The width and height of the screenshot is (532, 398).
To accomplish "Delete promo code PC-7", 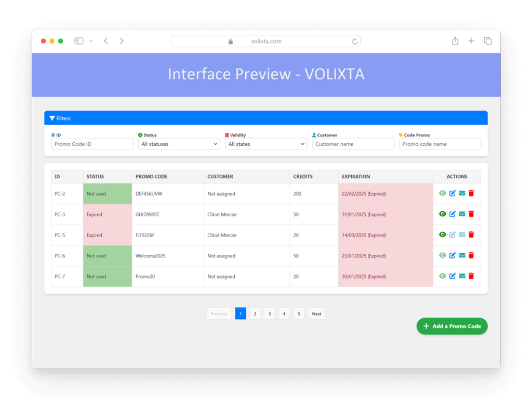I will [471, 276].
